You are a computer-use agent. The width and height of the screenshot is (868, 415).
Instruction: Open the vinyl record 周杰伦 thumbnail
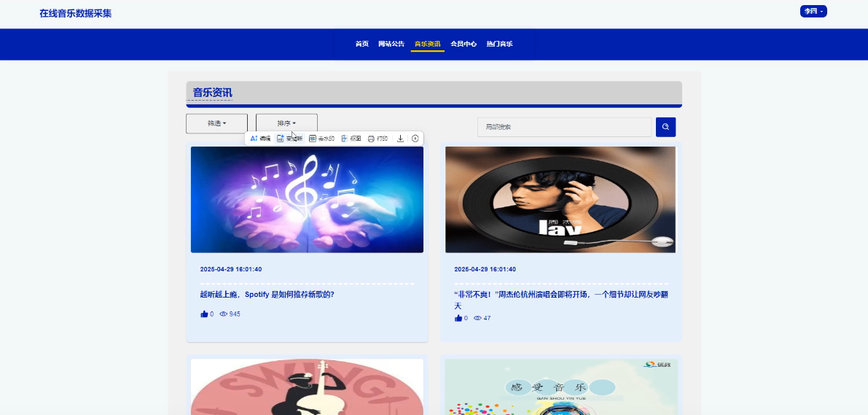coord(560,199)
